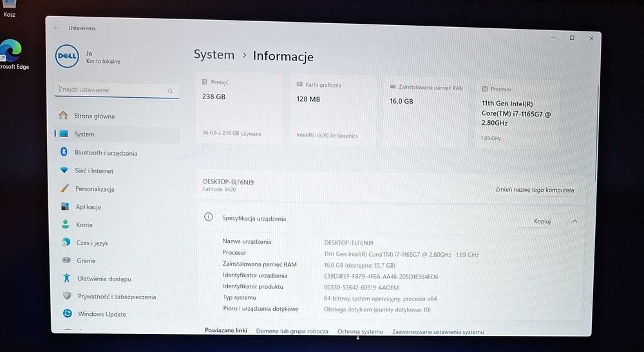Maximize the Ustawienia window

[572, 38]
